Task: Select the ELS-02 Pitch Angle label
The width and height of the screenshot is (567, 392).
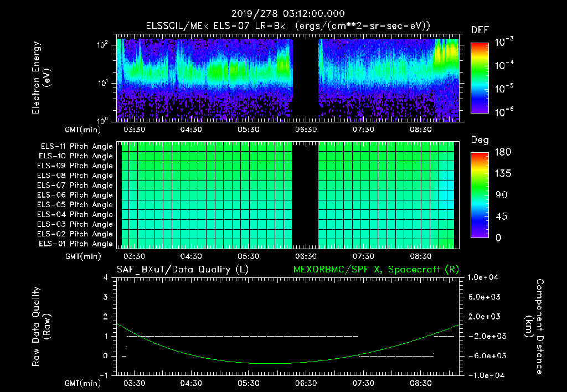Action: 75,234
